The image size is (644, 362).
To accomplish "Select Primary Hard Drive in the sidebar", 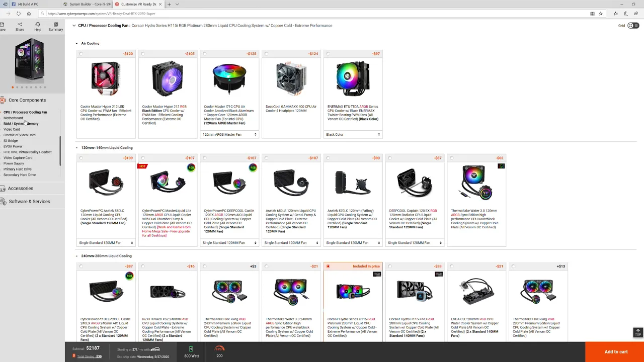I will click(18, 169).
